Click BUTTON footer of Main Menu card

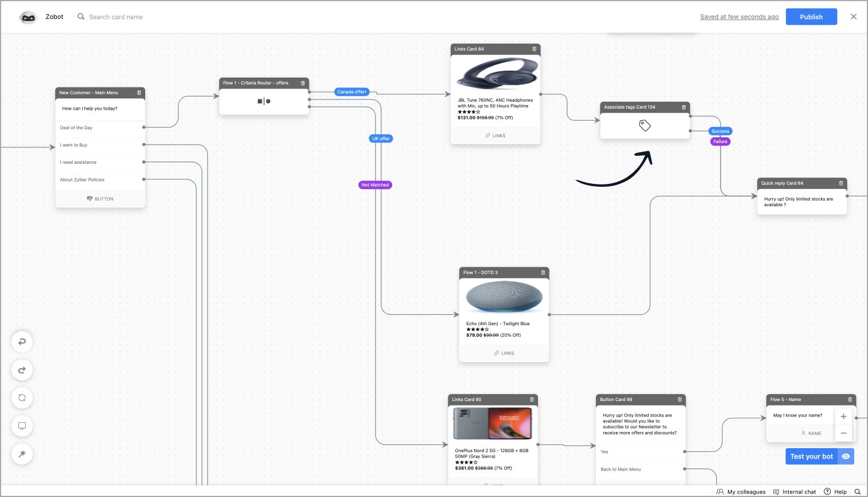(100, 199)
